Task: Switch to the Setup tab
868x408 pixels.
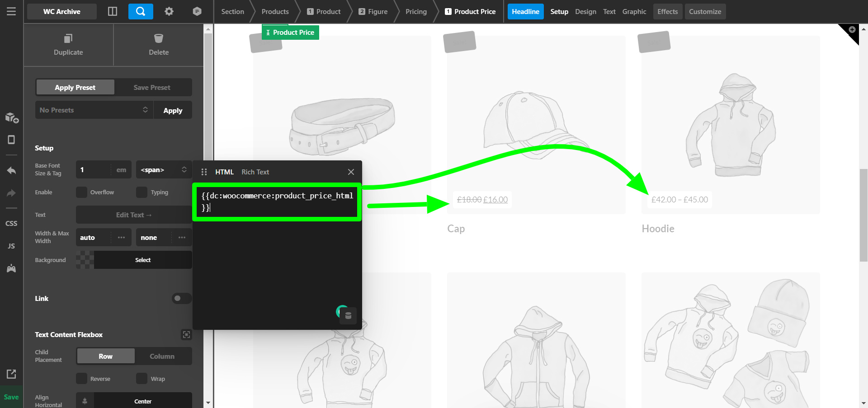Action: click(559, 11)
